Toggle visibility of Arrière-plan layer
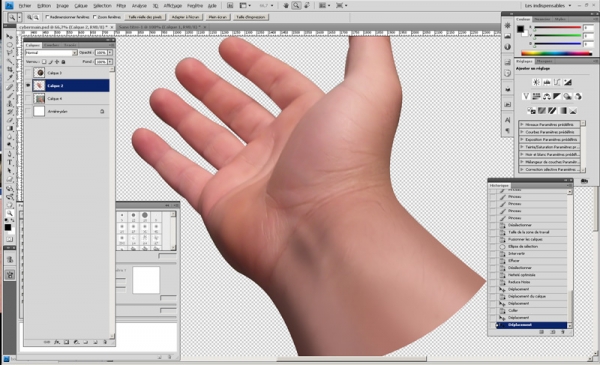600x365 pixels. (28, 111)
